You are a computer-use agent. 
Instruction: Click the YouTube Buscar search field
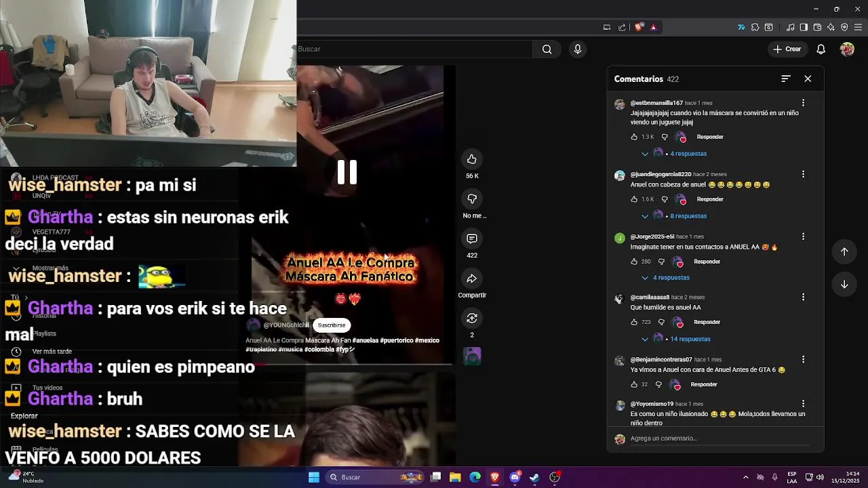tap(414, 49)
